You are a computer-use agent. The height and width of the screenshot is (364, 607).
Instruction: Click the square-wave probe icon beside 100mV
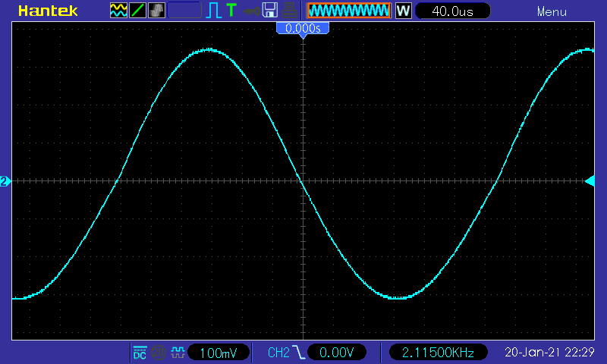(178, 353)
